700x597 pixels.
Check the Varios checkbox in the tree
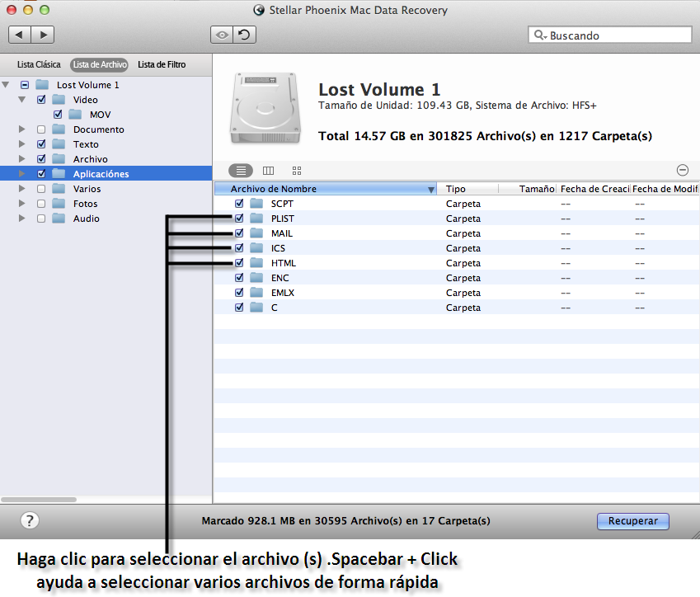pyautogui.click(x=41, y=189)
